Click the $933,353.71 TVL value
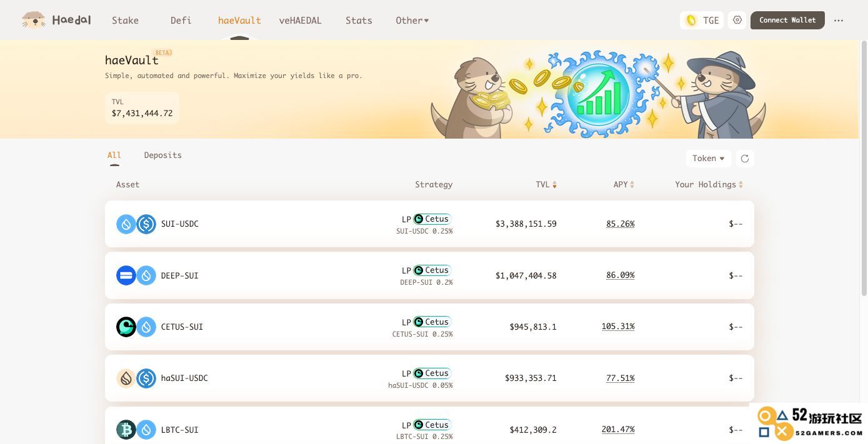This screenshot has width=868, height=444. click(x=531, y=378)
